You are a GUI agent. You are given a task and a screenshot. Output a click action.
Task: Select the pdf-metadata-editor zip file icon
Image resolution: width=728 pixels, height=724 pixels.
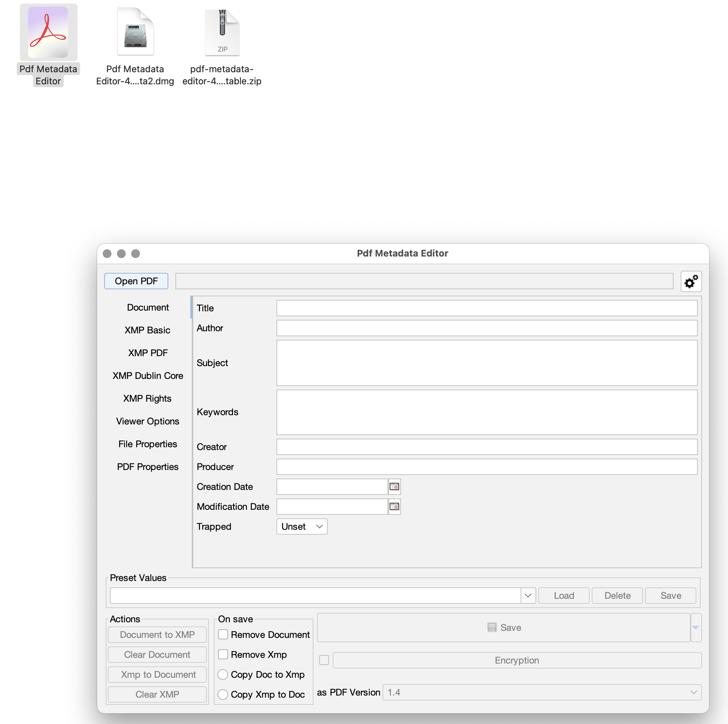click(x=222, y=33)
